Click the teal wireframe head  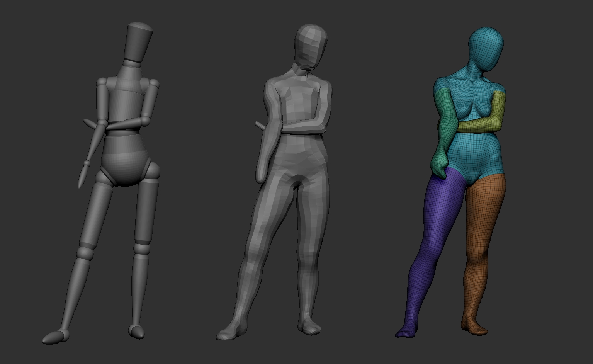coord(486,49)
